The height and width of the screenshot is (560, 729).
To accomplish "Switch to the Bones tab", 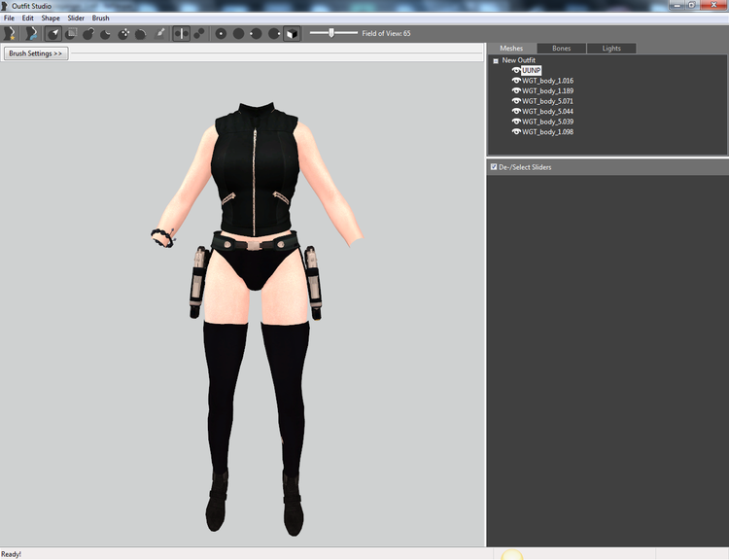I will point(561,49).
